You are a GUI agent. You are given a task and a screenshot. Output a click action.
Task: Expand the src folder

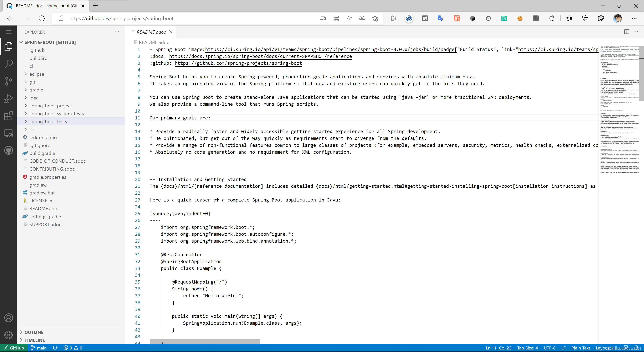tap(33, 129)
